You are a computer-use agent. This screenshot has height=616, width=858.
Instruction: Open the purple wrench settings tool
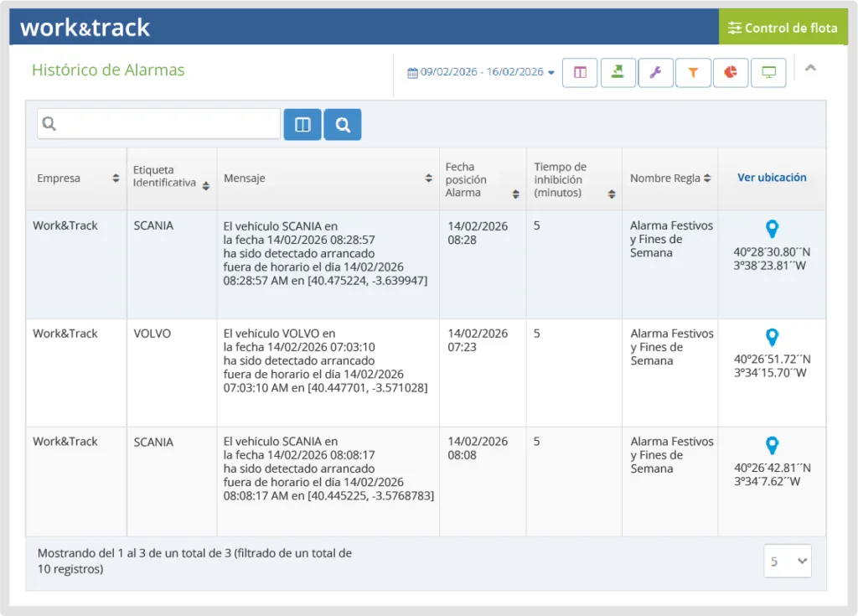[655, 73]
